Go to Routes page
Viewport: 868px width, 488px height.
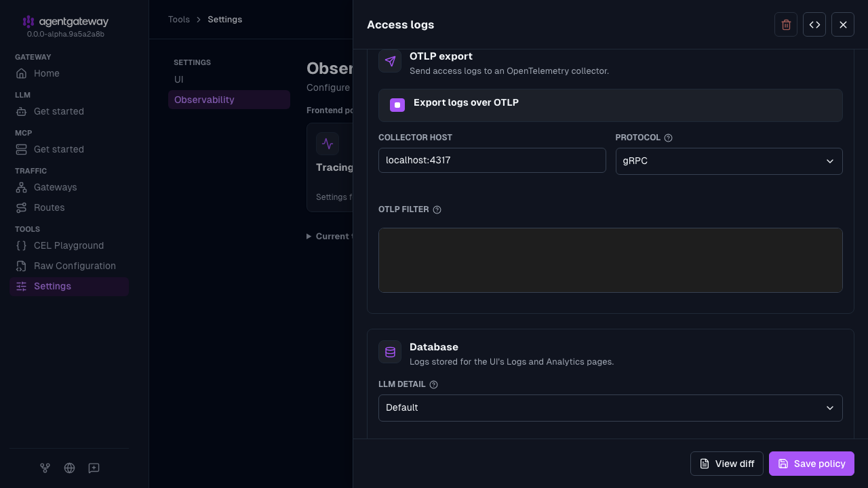tap(69, 207)
